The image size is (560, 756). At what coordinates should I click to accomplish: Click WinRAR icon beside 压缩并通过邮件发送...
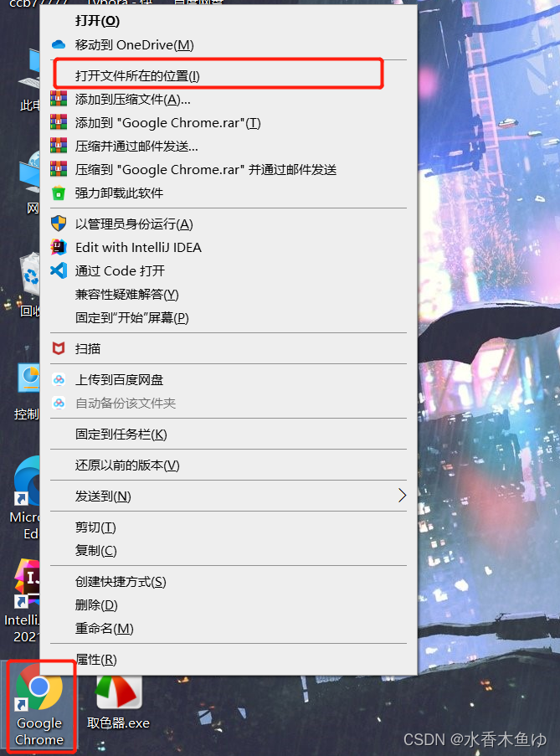tap(59, 146)
